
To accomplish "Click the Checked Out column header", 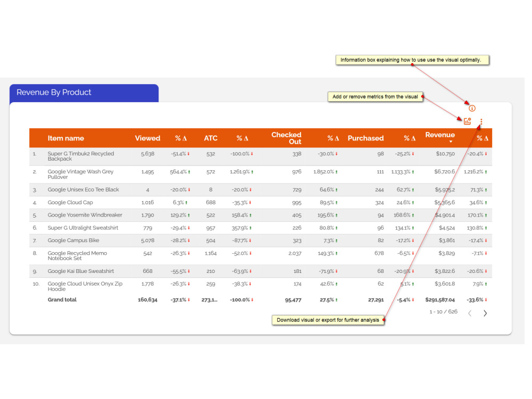I will (x=286, y=138).
